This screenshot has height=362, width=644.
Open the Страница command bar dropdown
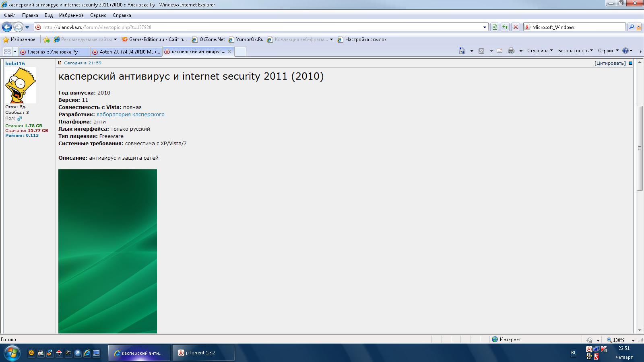pyautogui.click(x=540, y=51)
